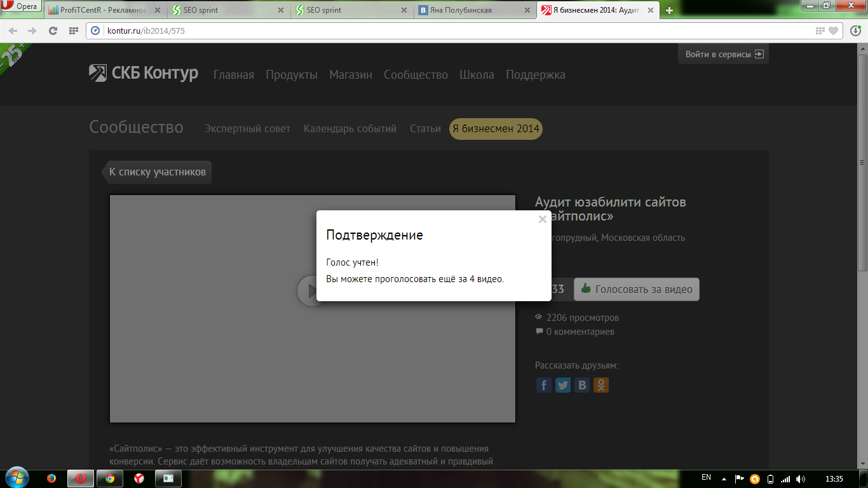Open the window app on the taskbar
Image resolution: width=868 pixels, height=488 pixels.
click(168, 478)
